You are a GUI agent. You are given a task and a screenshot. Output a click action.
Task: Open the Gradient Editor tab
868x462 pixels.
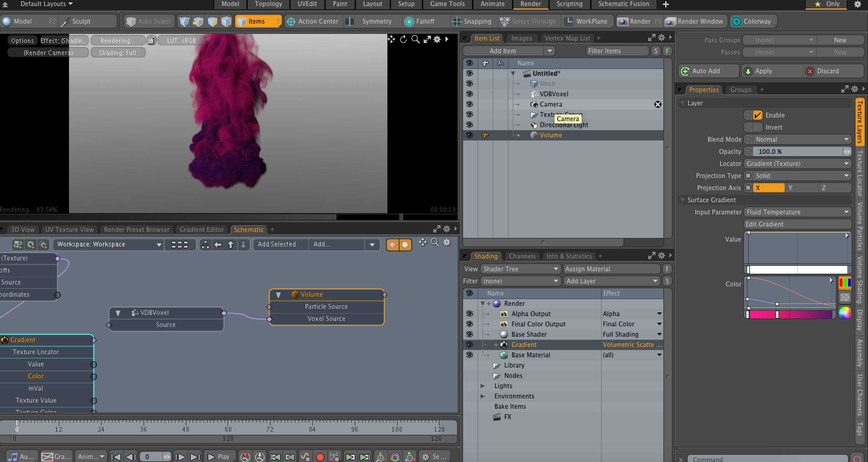tap(202, 229)
